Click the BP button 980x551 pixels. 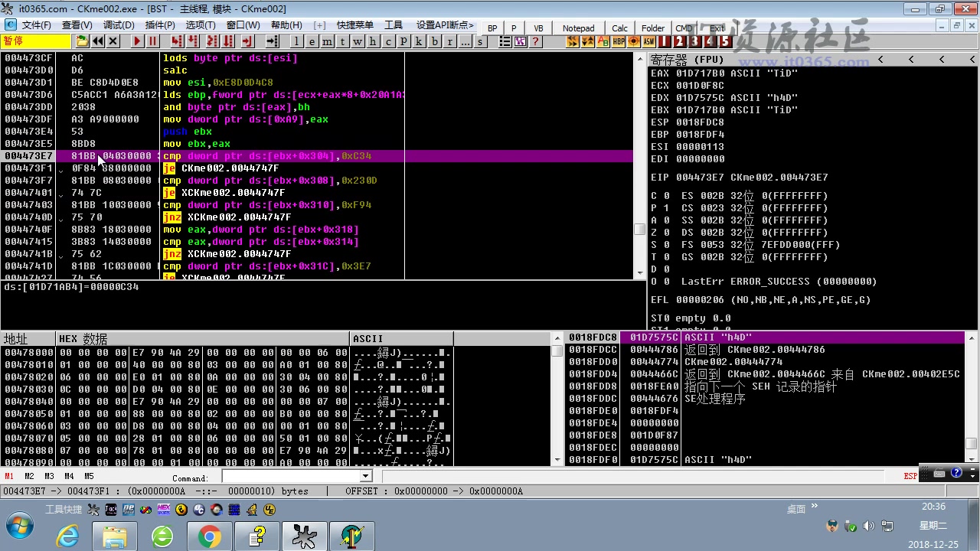pos(492,28)
